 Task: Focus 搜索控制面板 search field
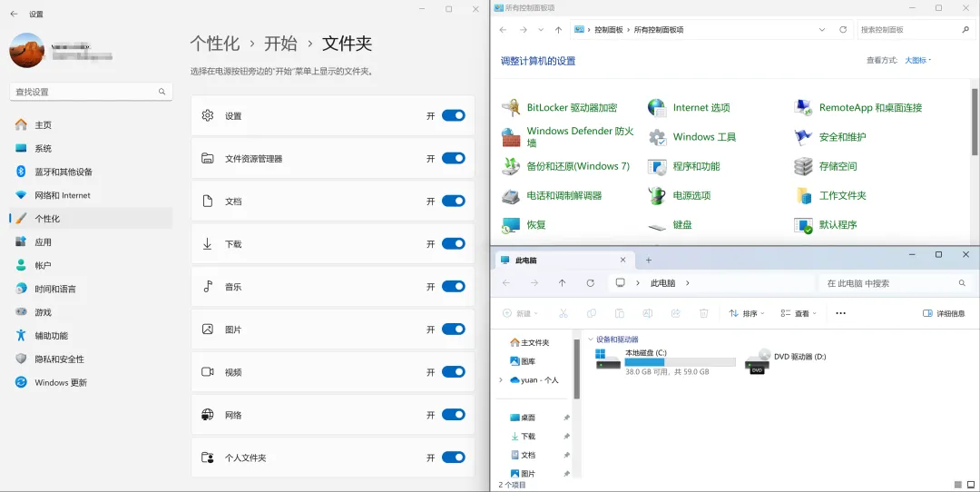(x=915, y=29)
